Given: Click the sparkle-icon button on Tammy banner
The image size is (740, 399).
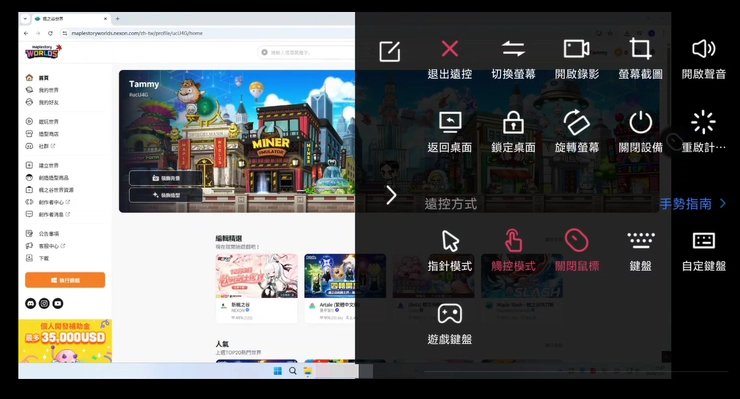Looking at the screenshot, I should [166, 195].
